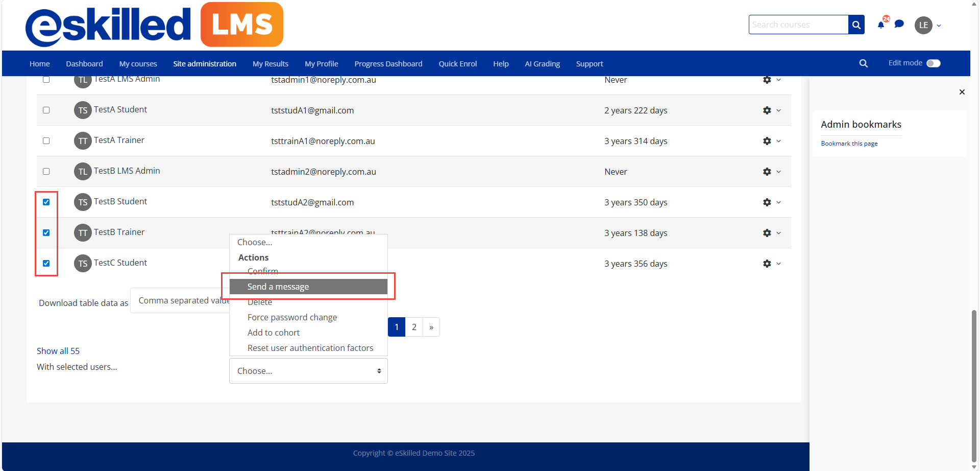Click inside the Search courses field

pyautogui.click(x=798, y=25)
